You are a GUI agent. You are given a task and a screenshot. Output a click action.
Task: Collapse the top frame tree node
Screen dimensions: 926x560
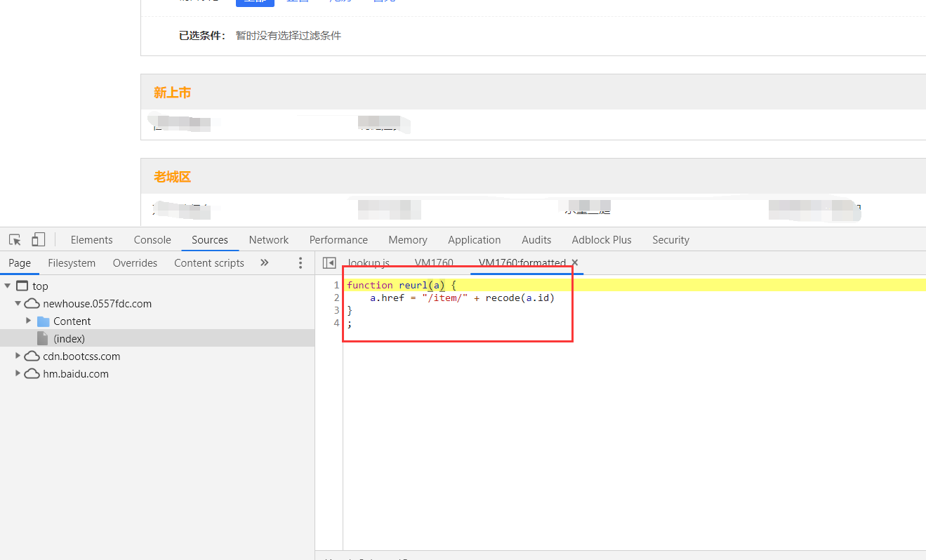[8, 286]
